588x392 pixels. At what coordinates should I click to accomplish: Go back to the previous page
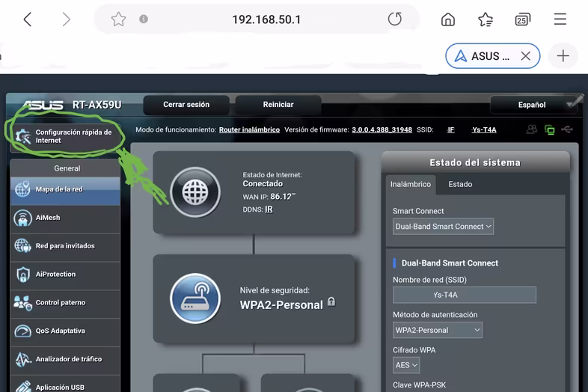pos(28,19)
